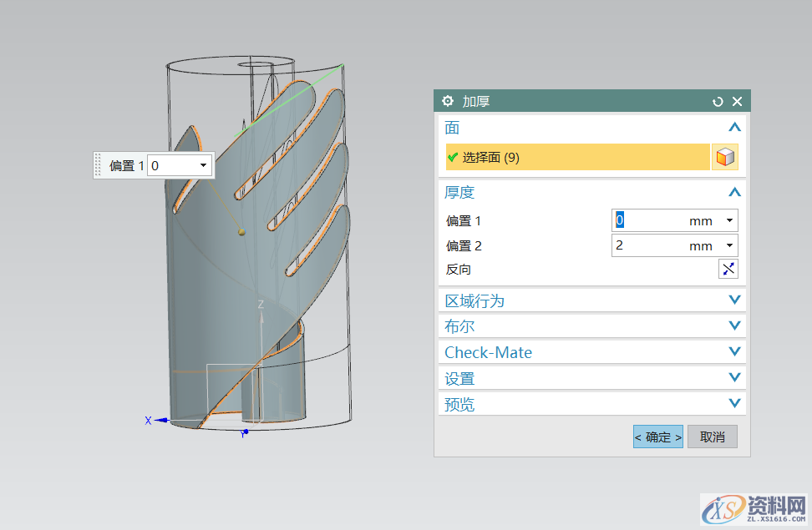Expand the 预览 section
The width and height of the screenshot is (812, 530).
point(734,404)
